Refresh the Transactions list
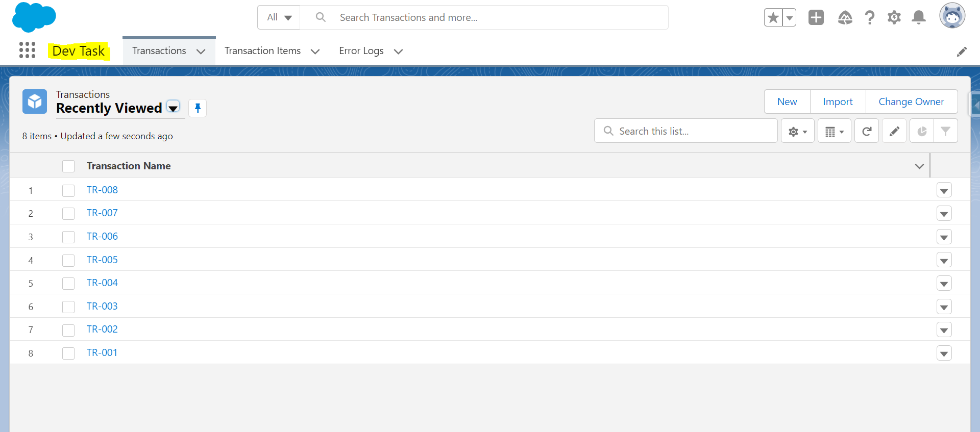Viewport: 980px width, 432px height. click(x=866, y=131)
